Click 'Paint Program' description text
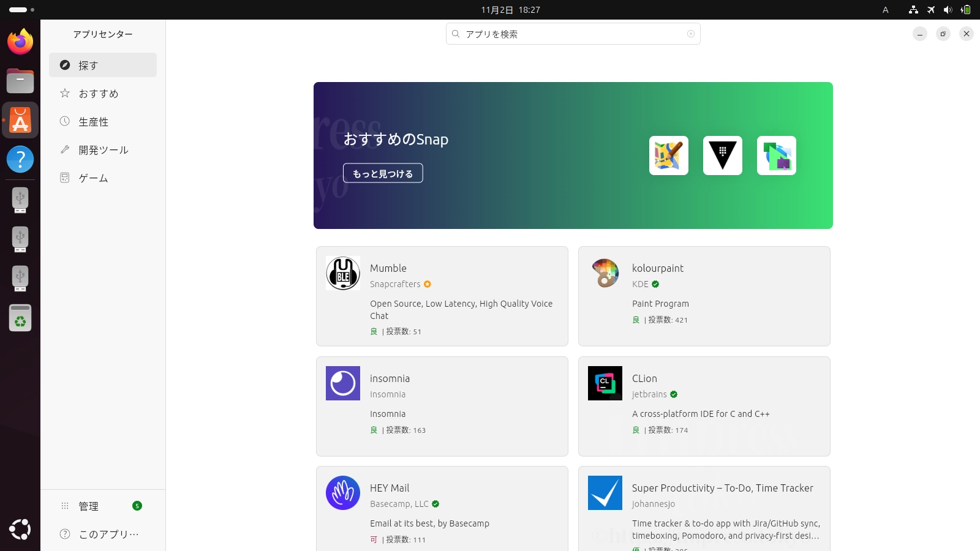Image resolution: width=980 pixels, height=551 pixels. coord(660,304)
